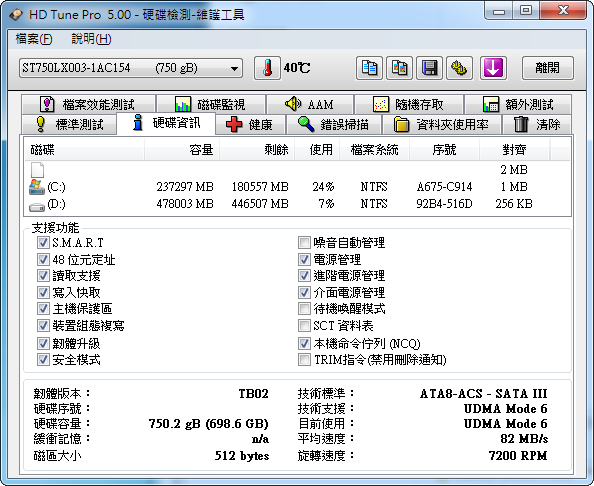Screen dimensions: 594x486
Task: Click the HD Tune Pro title bar icon
Action: click(x=16, y=15)
